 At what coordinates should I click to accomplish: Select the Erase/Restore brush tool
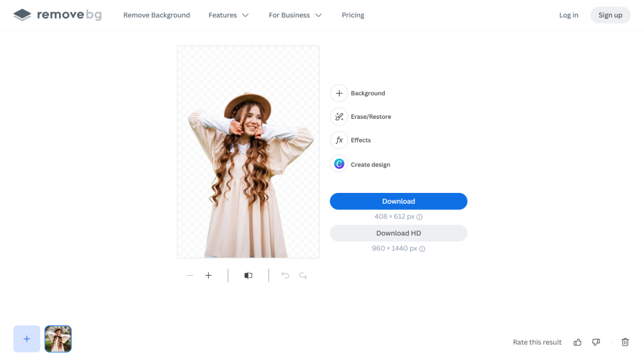tap(339, 117)
